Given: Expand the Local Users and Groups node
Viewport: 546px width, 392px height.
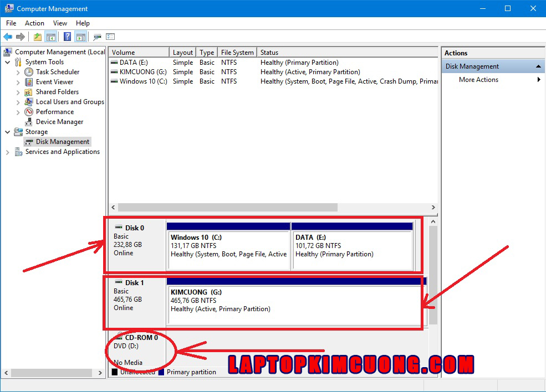Looking at the screenshot, I should [18, 102].
